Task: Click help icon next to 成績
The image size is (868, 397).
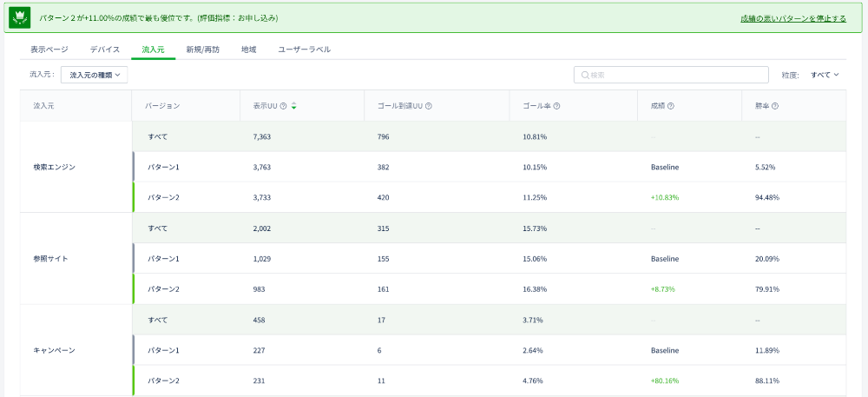Action: point(670,106)
